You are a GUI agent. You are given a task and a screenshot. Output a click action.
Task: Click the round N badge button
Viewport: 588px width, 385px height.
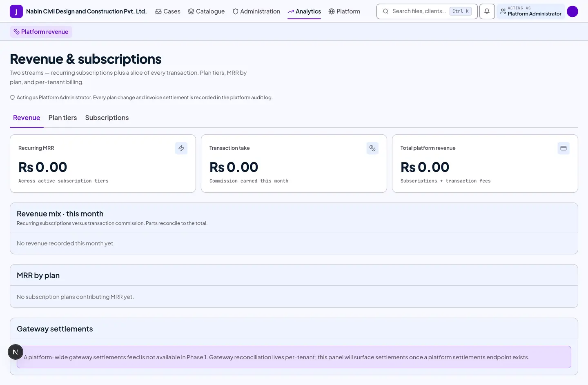(16, 352)
